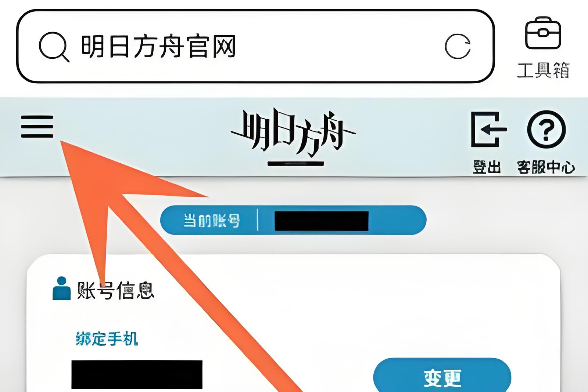Click the person icon beside 账号信息

point(61,288)
